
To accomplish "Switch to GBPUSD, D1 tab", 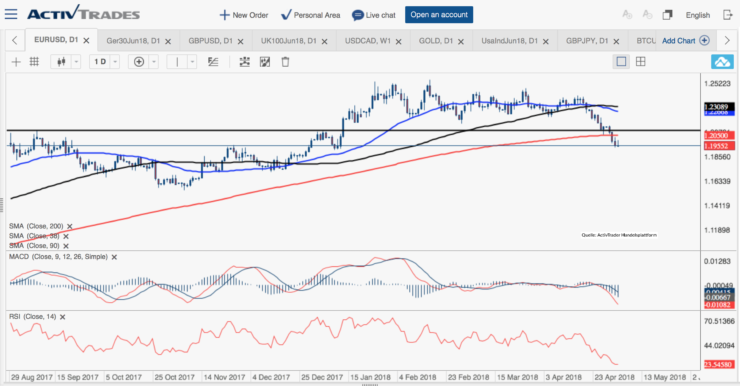I will coord(210,41).
